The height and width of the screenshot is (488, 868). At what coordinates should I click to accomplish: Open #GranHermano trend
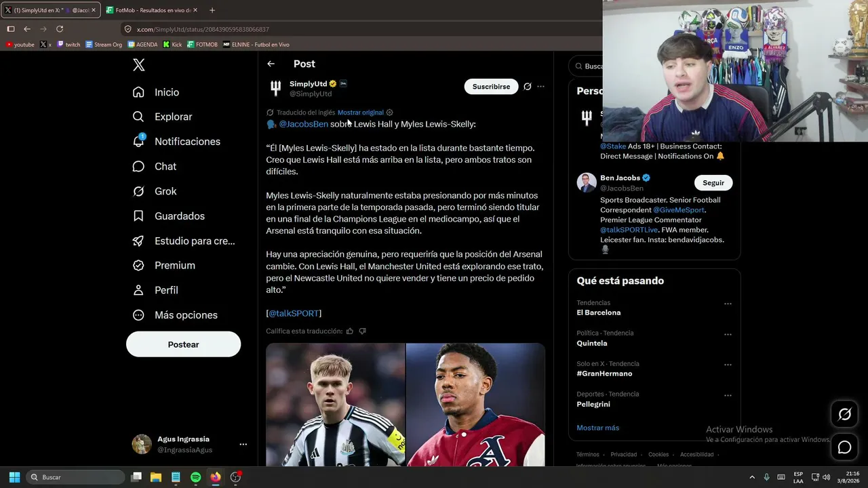[x=604, y=373]
